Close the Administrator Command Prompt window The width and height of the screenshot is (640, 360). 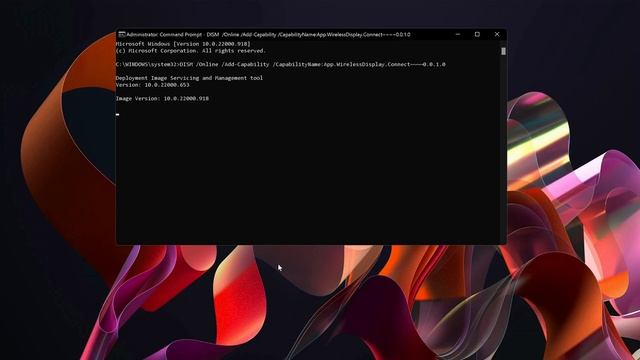pyautogui.click(x=497, y=35)
